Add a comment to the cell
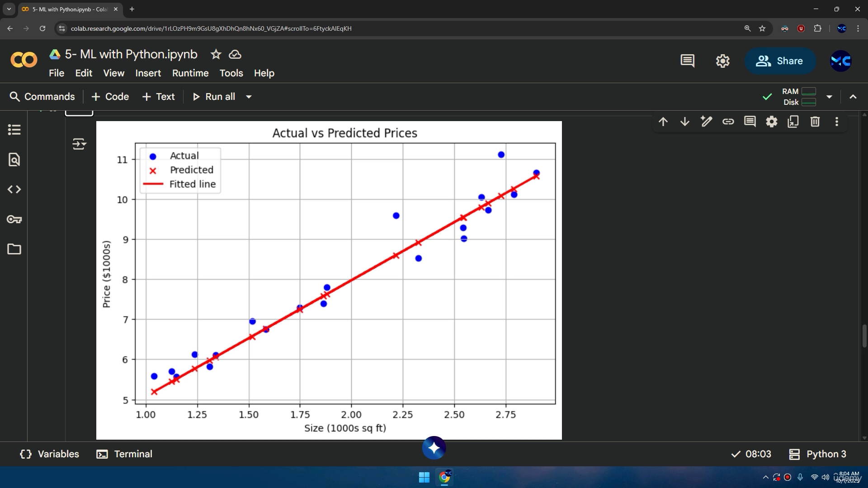Image resolution: width=868 pixels, height=488 pixels. pos(750,122)
